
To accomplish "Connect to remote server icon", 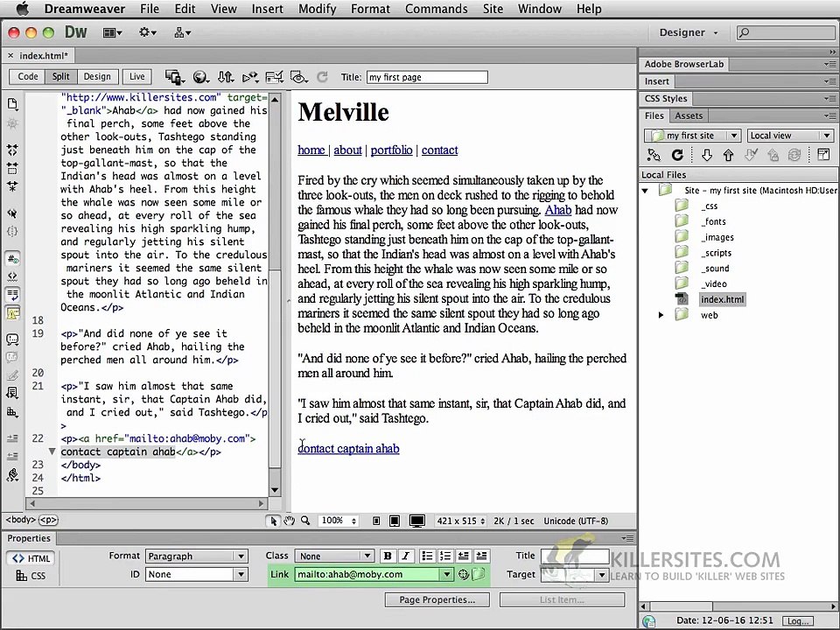I will (654, 155).
